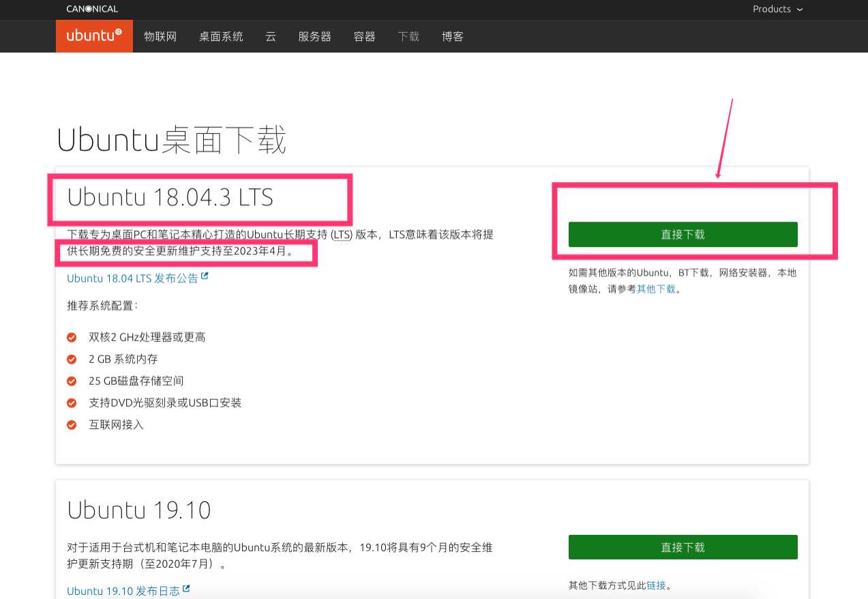This screenshot has width=868, height=599.
Task: Click checkmark icon beside 2 GB 系统内存
Action: (x=72, y=359)
